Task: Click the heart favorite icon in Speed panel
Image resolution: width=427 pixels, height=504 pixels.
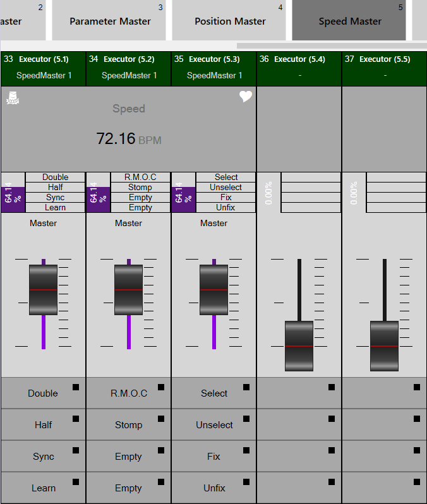Action: tap(246, 97)
